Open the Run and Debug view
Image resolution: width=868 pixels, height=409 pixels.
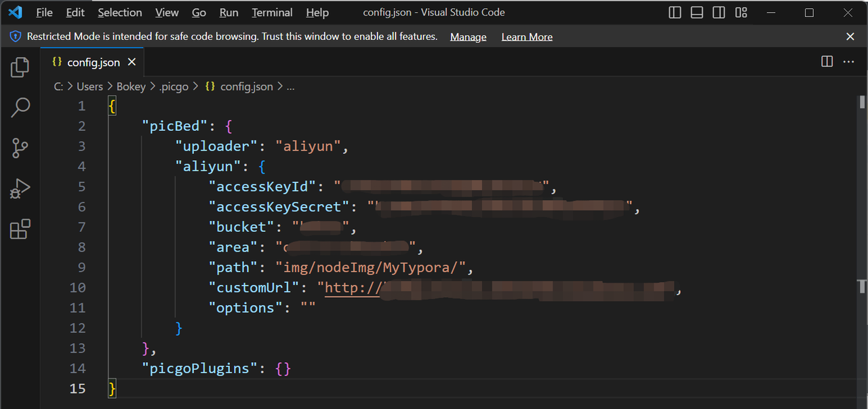[20, 189]
